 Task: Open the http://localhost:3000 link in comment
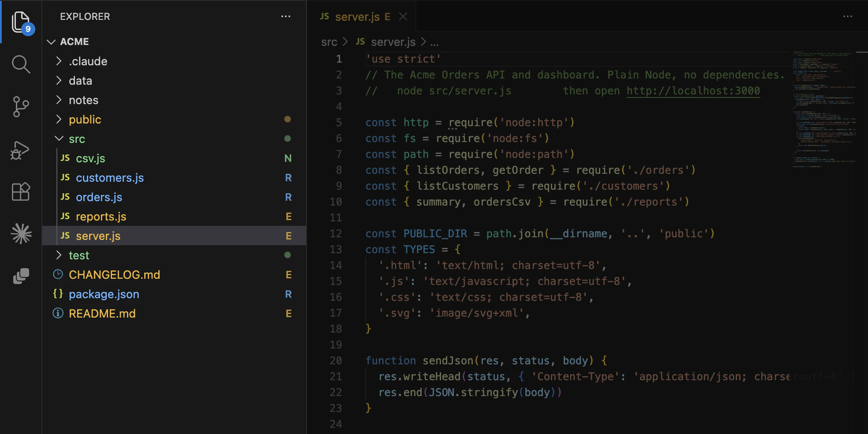point(693,91)
